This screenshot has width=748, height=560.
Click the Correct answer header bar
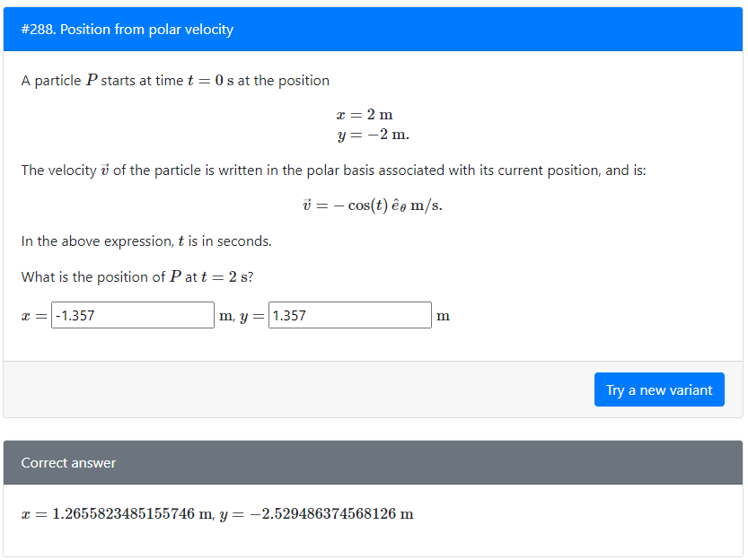point(374,462)
